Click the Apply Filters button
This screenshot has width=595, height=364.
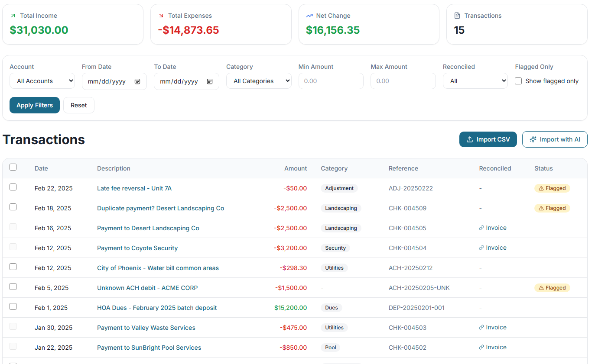tap(34, 105)
